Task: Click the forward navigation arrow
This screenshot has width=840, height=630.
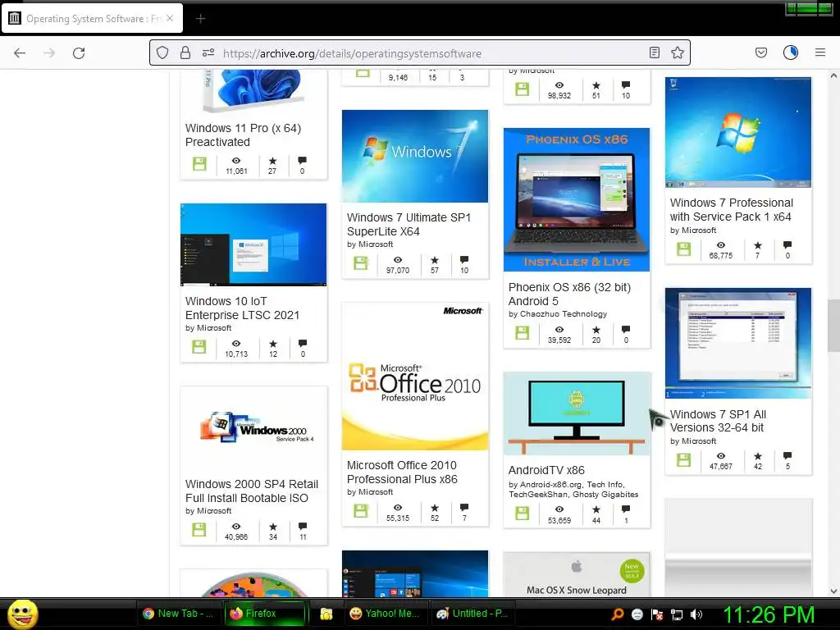Action: [49, 53]
